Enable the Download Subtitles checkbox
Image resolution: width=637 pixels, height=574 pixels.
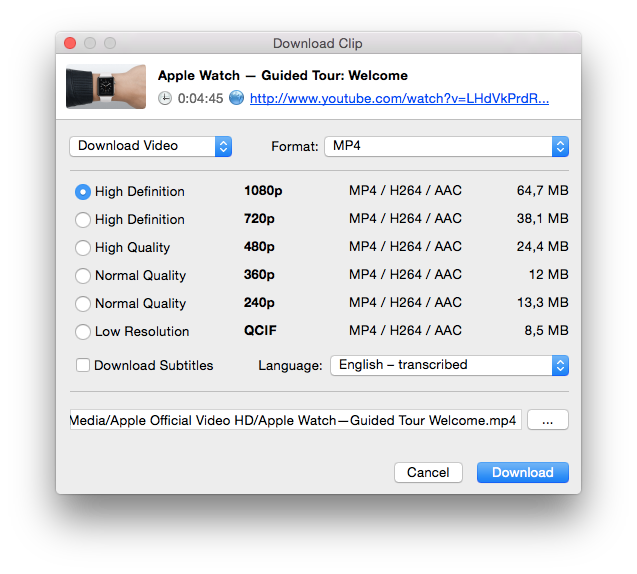click(83, 366)
